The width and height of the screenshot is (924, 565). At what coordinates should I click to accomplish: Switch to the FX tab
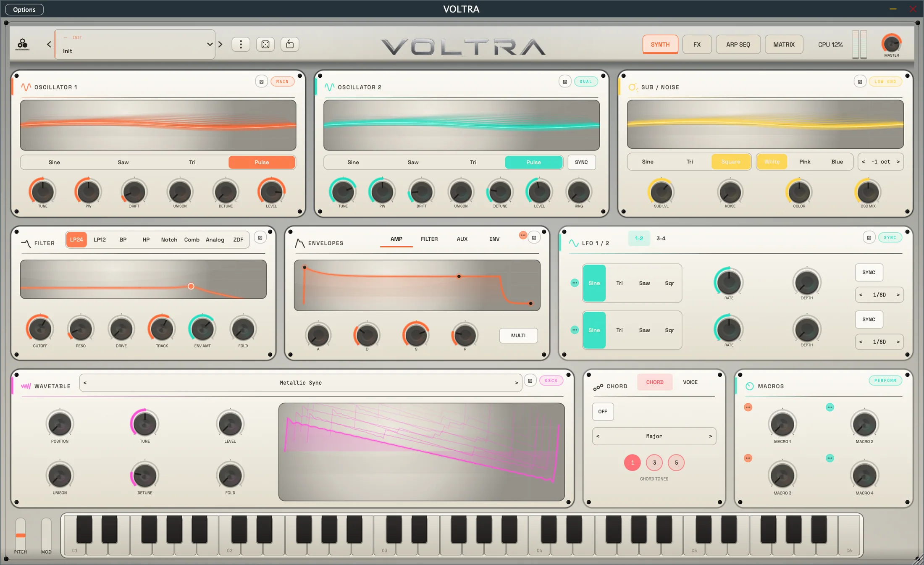tap(697, 45)
